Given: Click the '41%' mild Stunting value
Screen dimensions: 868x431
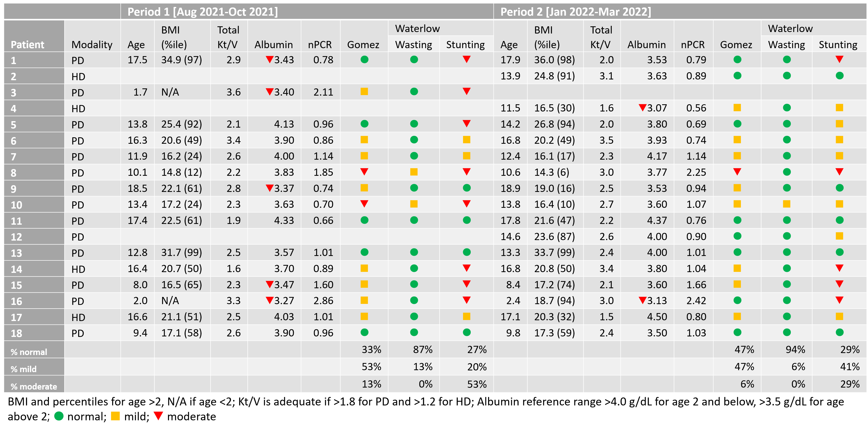Looking at the screenshot, I should 850,367.
